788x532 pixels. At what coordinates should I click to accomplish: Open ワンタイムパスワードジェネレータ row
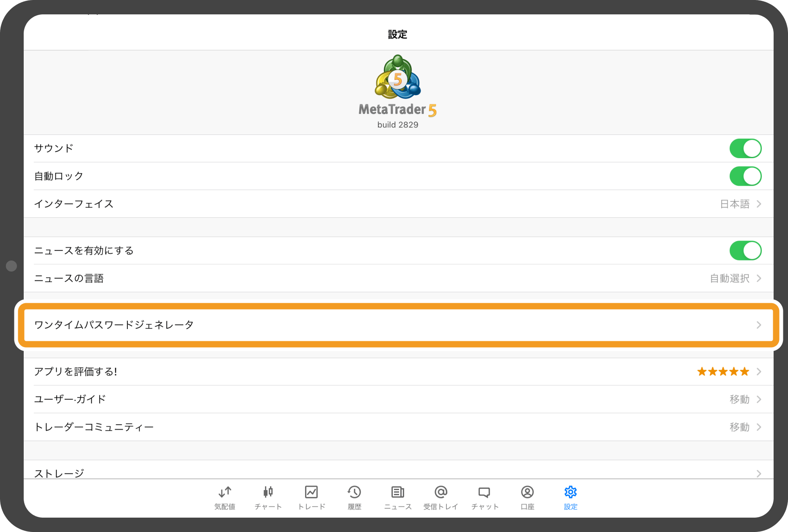tap(399, 325)
